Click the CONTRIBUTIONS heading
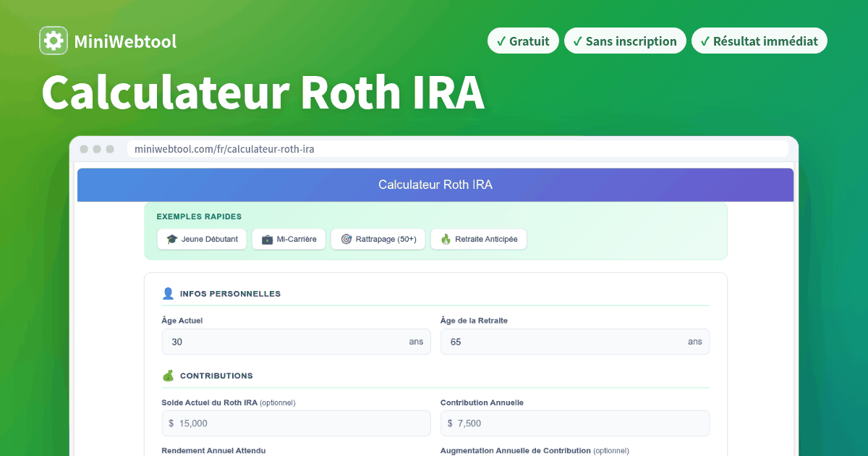The height and width of the screenshot is (456, 868). click(x=216, y=376)
